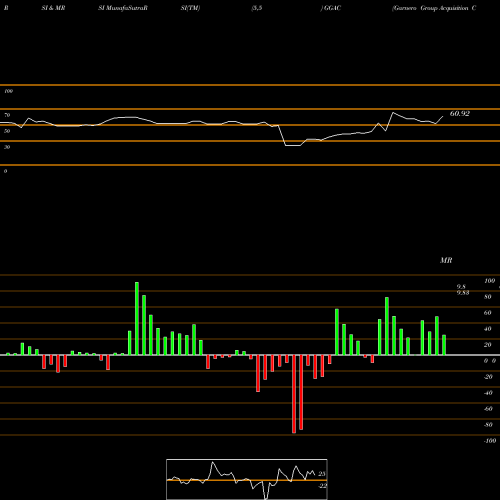Click the SI & MR header label
The width and height of the screenshot is (500, 500).
click(53, 8)
